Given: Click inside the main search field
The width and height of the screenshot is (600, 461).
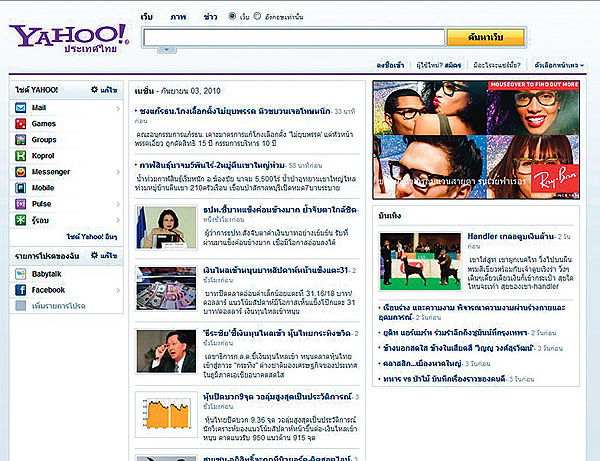Looking at the screenshot, I should (x=294, y=37).
